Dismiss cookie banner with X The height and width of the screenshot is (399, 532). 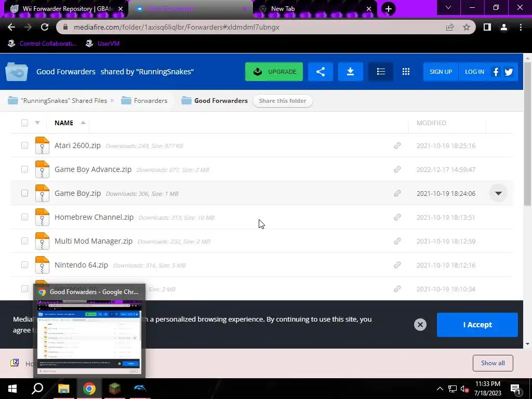pos(420,325)
